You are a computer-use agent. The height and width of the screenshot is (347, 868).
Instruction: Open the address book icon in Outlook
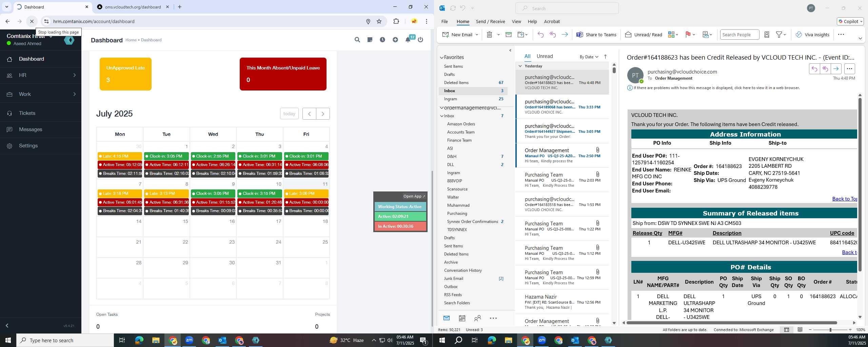click(767, 35)
